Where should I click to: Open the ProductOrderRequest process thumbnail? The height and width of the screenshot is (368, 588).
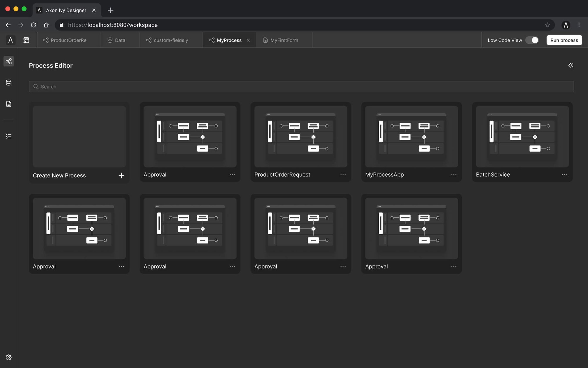click(x=301, y=137)
